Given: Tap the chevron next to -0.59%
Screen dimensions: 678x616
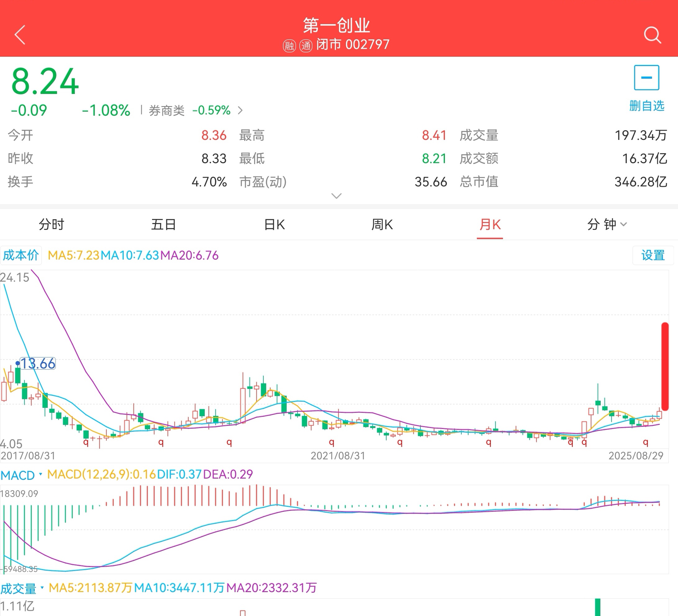Looking at the screenshot, I should click(240, 110).
